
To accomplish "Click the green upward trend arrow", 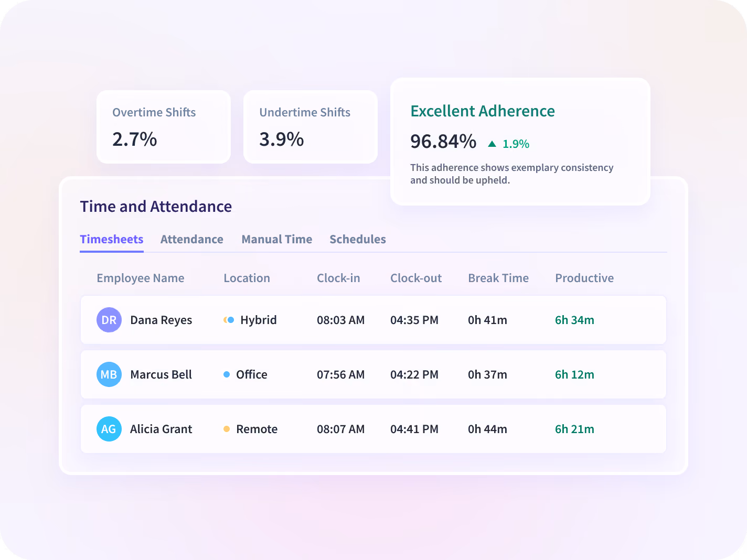I will tap(492, 144).
